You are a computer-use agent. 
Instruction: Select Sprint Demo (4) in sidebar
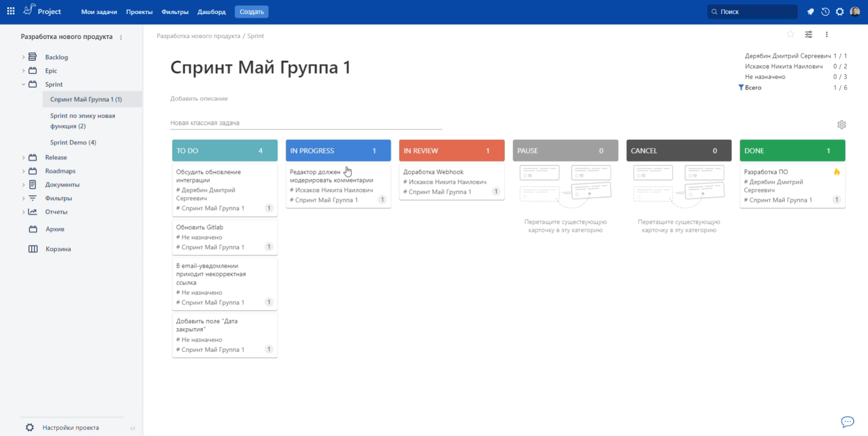click(x=73, y=142)
